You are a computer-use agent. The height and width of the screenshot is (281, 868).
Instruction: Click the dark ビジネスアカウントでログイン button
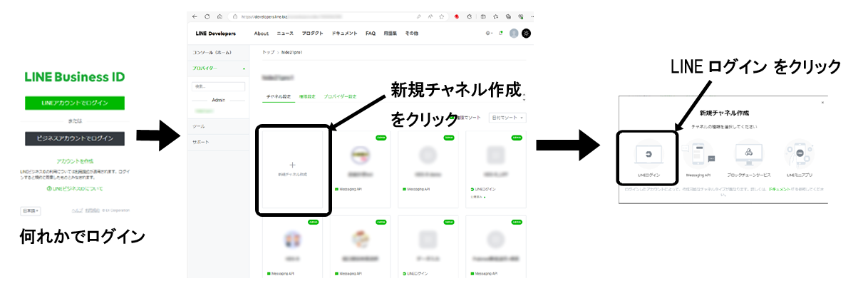tap(75, 138)
